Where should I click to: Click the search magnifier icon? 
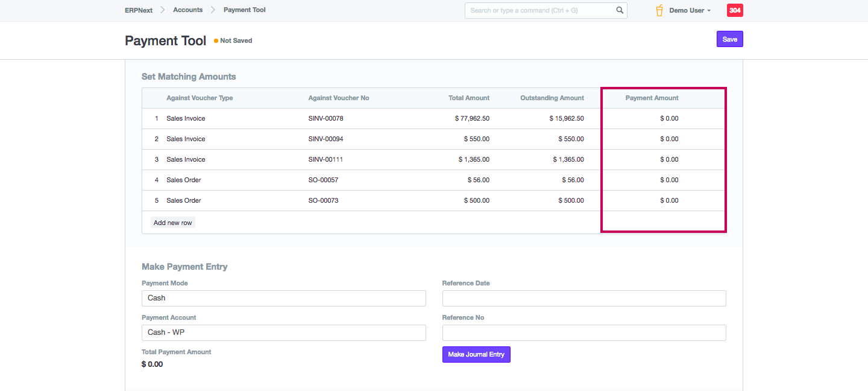tap(620, 10)
